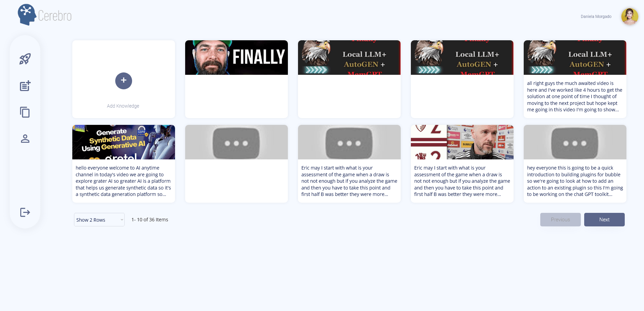
Task: Click the Previous page button
Action: (x=560, y=220)
